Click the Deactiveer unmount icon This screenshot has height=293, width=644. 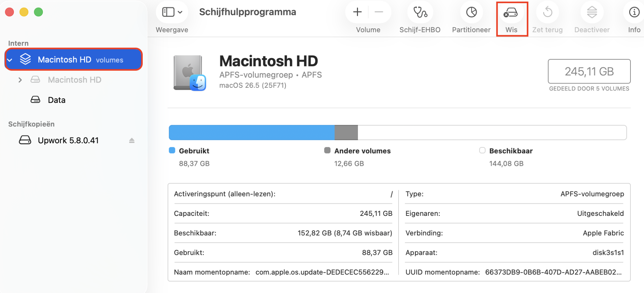point(592,12)
